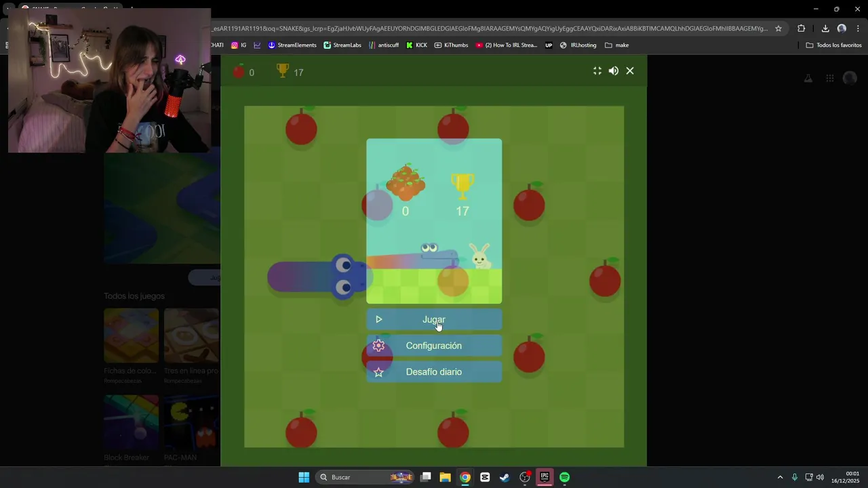Open Steam from taskbar
Screen dimensions: 868x488
coord(505,477)
